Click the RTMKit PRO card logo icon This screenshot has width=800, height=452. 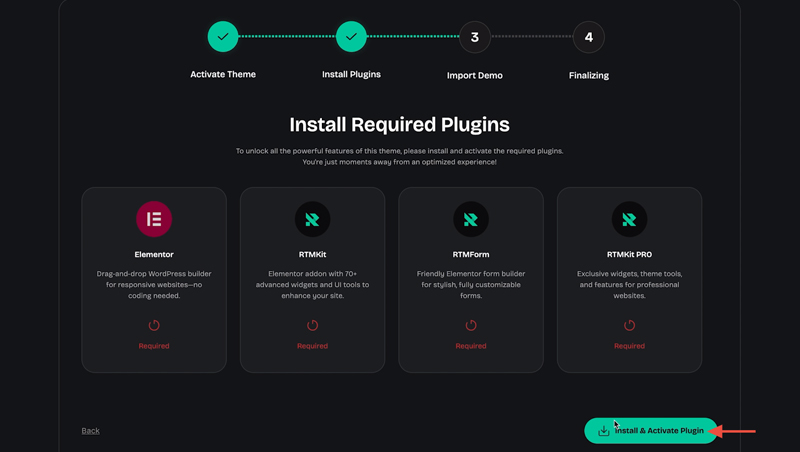(x=629, y=219)
